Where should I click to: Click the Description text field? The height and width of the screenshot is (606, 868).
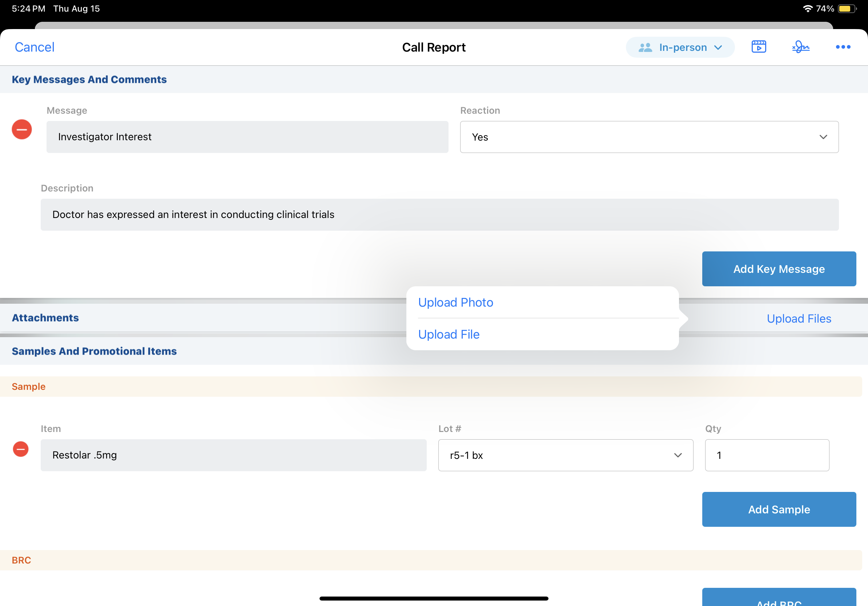(439, 215)
